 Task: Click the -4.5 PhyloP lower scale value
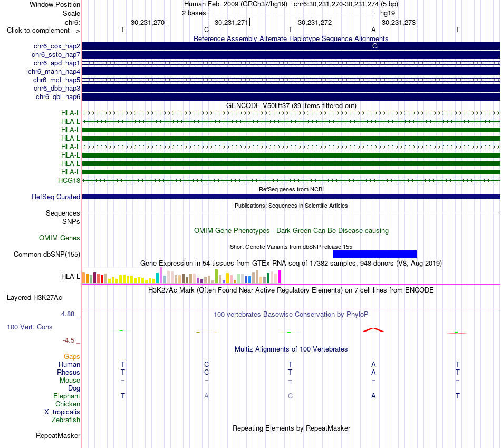[x=69, y=340]
